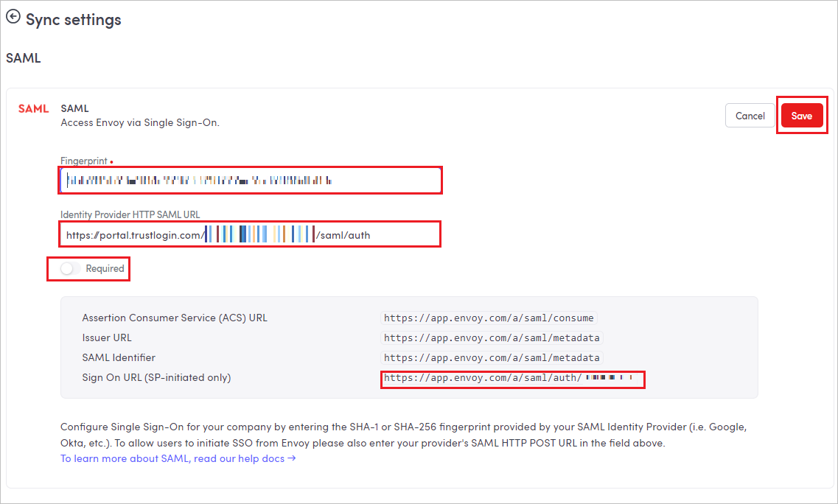
Task: Select the SAML Identifier URL value
Action: [x=492, y=357]
